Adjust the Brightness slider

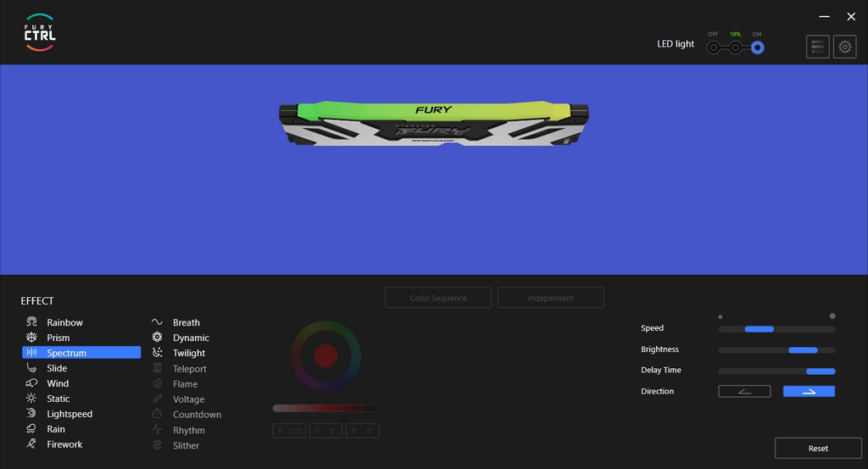pos(776,350)
